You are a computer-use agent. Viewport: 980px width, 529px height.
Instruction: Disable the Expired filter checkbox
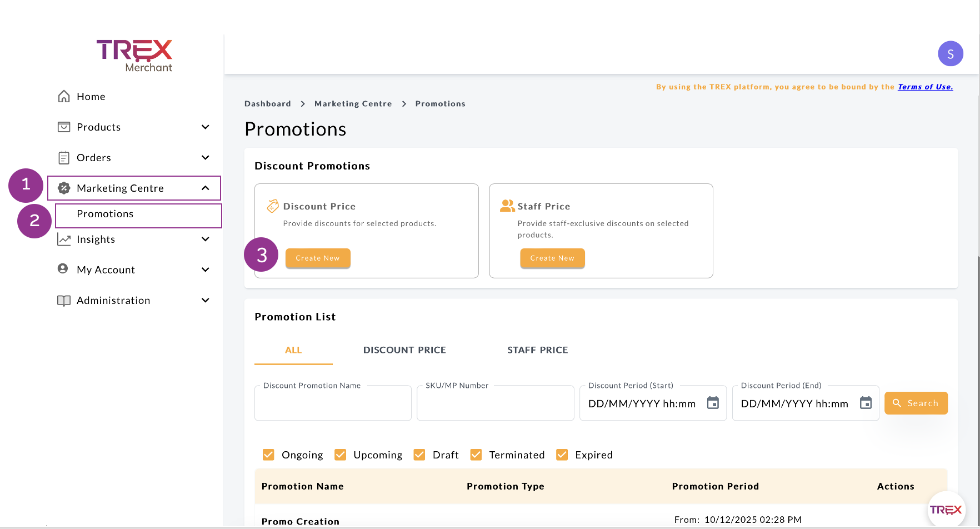click(x=562, y=455)
